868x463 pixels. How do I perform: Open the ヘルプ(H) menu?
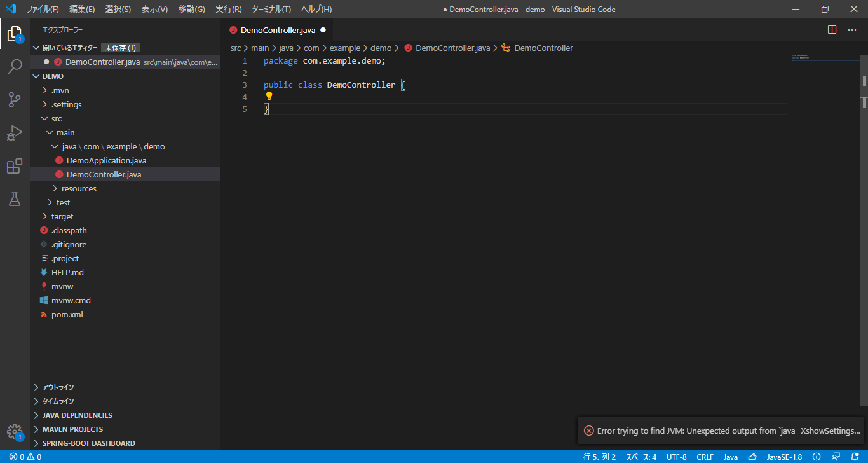point(316,10)
